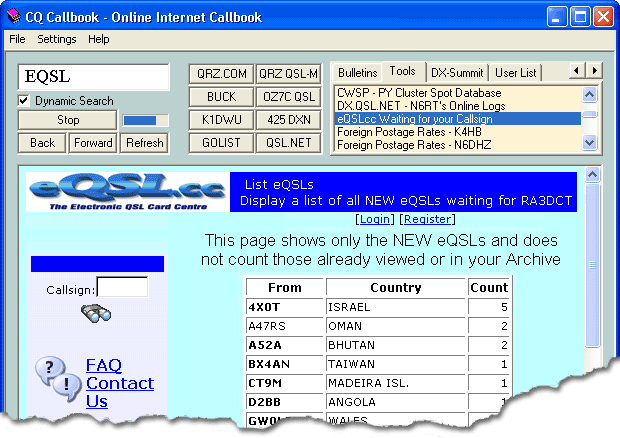
Task: Click callsign 4X0T in table
Action: (x=264, y=307)
